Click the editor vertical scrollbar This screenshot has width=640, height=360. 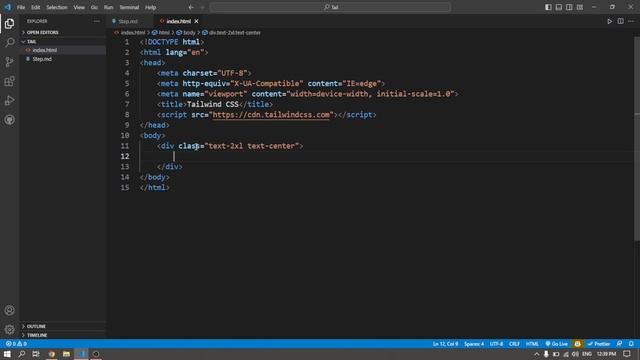pyautogui.click(x=637, y=139)
